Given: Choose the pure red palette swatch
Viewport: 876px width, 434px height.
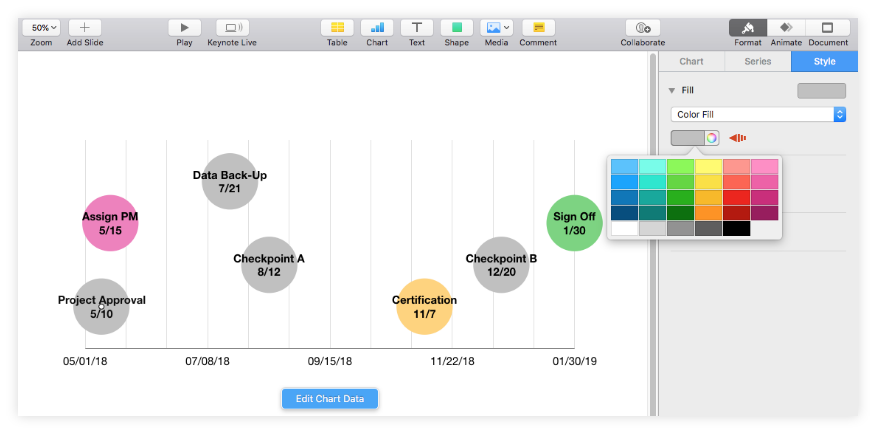Looking at the screenshot, I should click(x=736, y=198).
